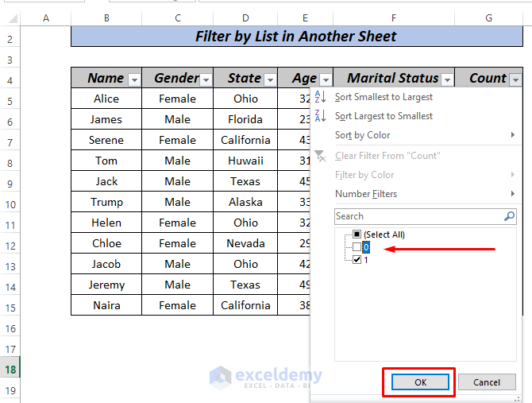Select column F header
Screen dimensions: 532x403
394,18
